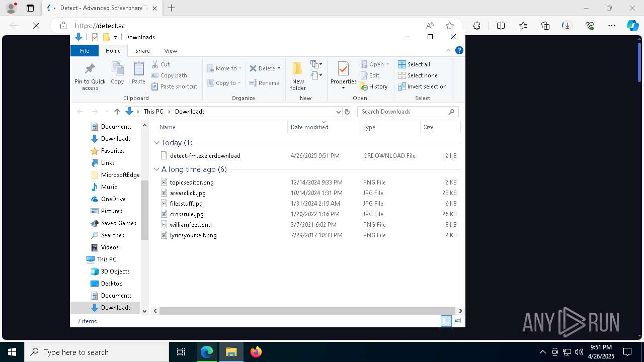The height and width of the screenshot is (362, 644).
Task: Open OneDrive in navigation pane
Action: point(113,199)
